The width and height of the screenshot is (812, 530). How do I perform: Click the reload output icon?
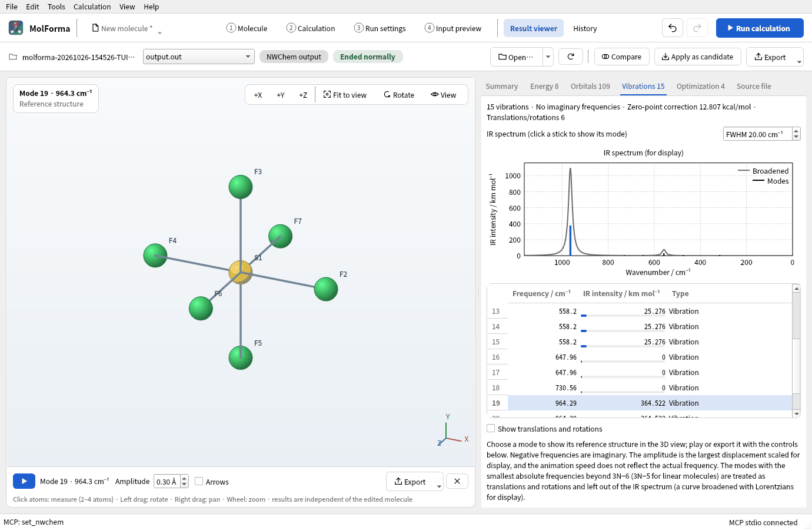[x=571, y=57]
